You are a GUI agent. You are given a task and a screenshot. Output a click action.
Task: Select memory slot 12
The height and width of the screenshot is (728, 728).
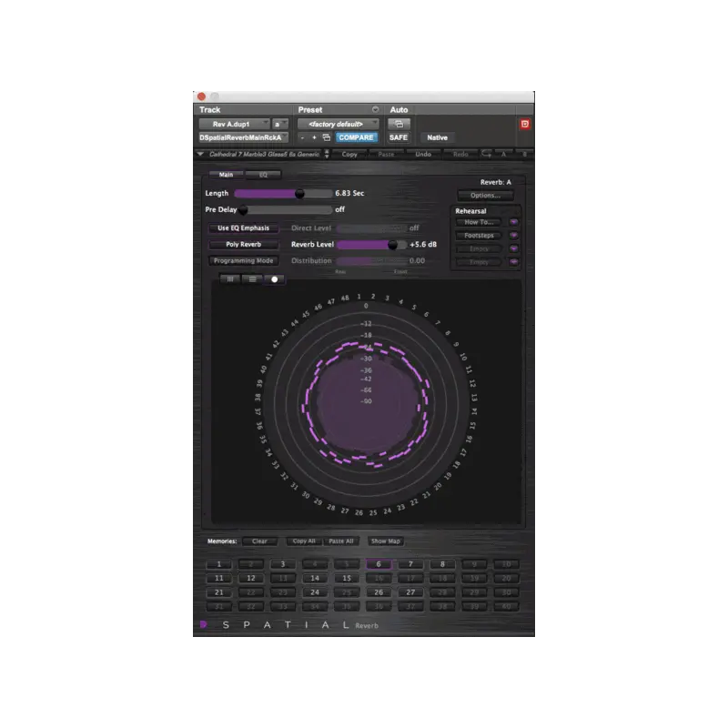[x=251, y=578]
